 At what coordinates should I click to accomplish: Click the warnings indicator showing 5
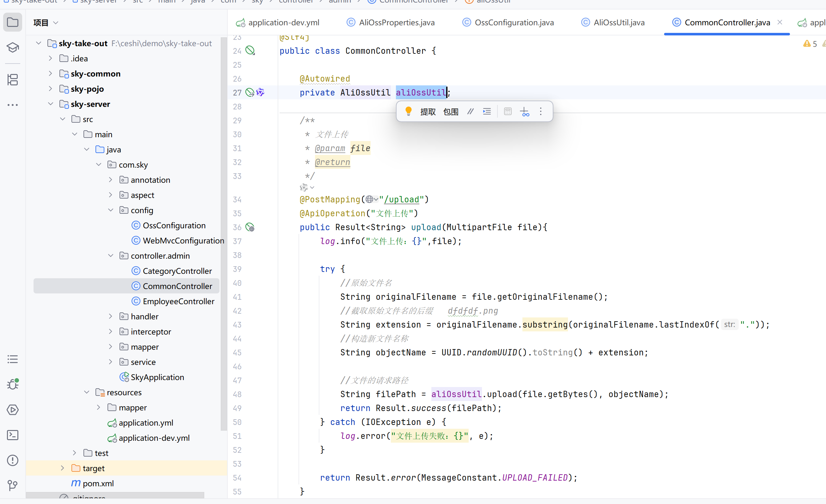coord(810,44)
